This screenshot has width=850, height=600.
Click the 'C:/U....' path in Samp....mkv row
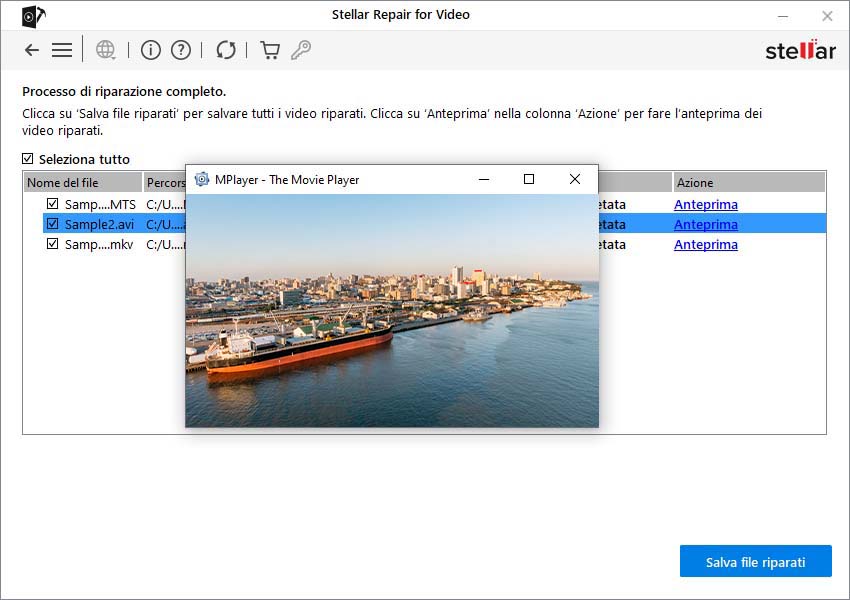click(165, 244)
